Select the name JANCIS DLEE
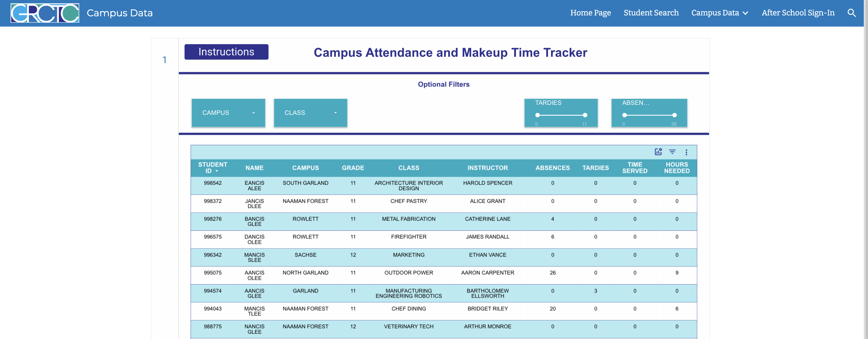 click(x=254, y=204)
